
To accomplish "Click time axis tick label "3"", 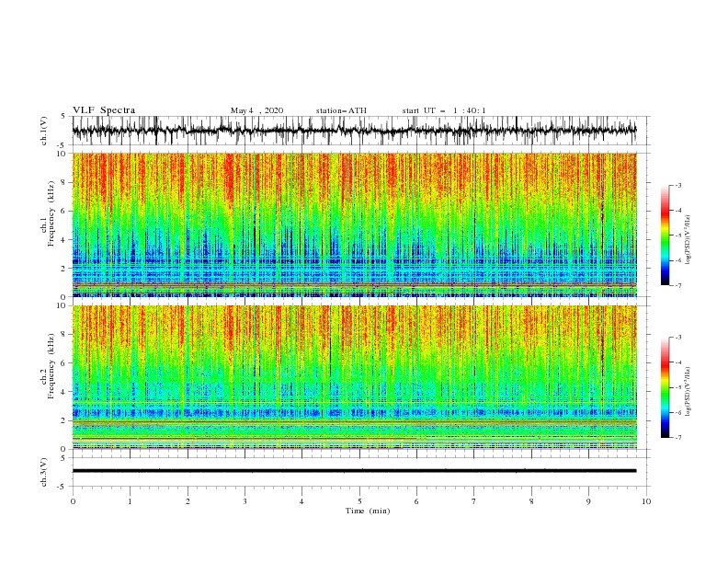I will point(245,501).
